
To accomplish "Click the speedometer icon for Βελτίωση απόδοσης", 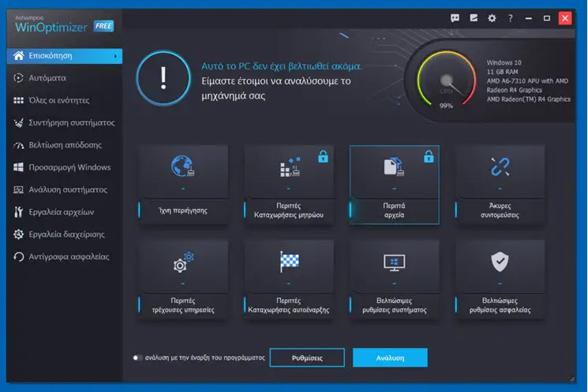I will pos(18,145).
